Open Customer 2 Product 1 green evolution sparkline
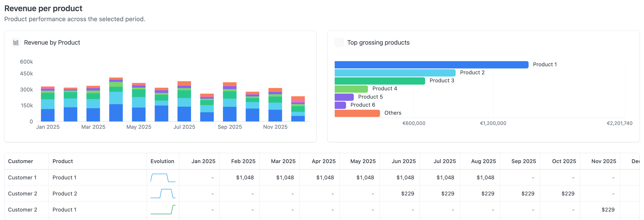Screen dimensions: 644x220 coord(163,210)
